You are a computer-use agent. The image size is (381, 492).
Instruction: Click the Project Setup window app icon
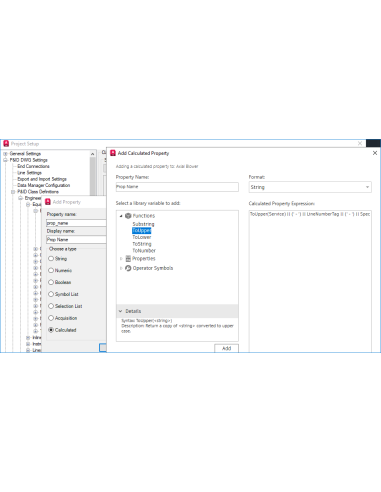coord(6,144)
